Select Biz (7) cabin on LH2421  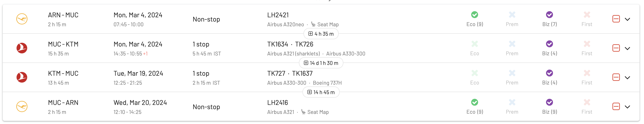pyautogui.click(x=549, y=19)
